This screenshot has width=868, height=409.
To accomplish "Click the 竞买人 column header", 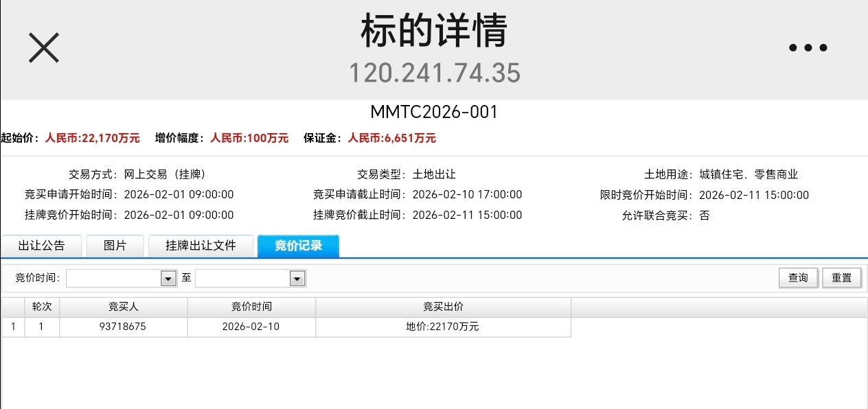I will (124, 307).
